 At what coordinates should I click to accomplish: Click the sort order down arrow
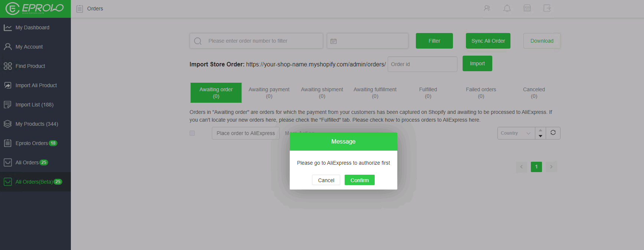click(x=540, y=136)
